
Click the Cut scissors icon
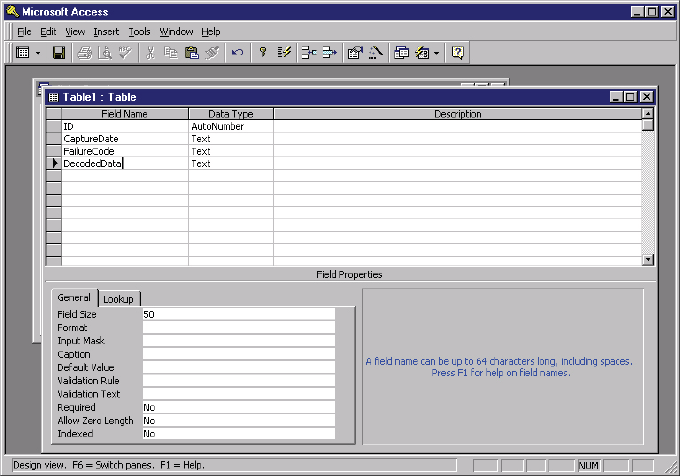coord(150,53)
